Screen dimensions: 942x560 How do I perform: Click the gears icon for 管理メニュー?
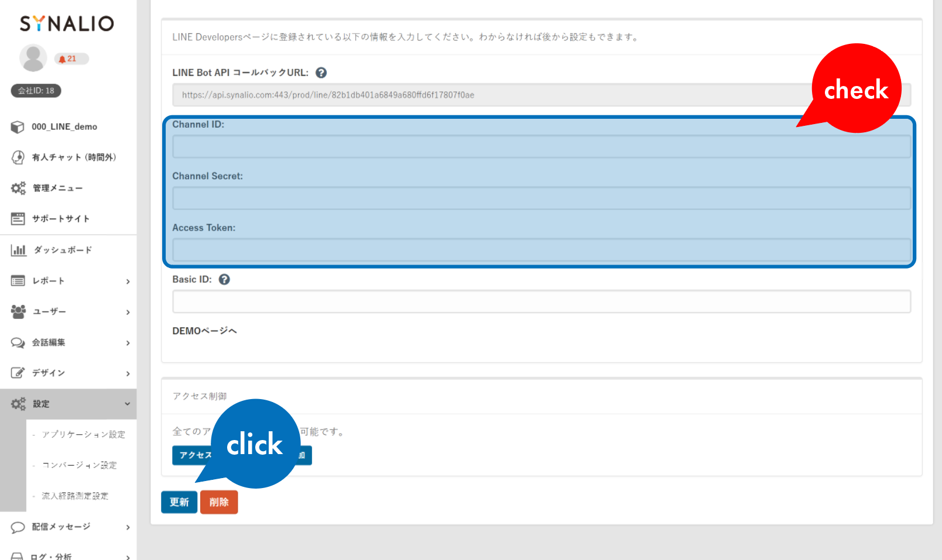pyautogui.click(x=18, y=188)
